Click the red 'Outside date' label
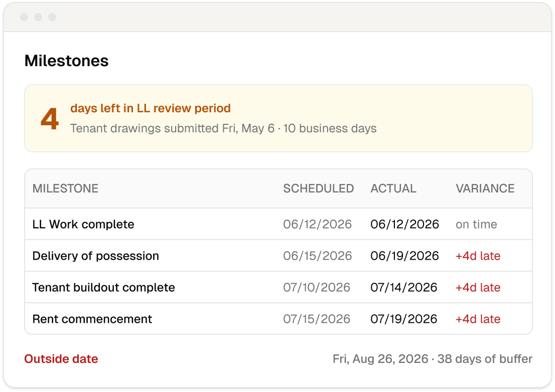 (61, 359)
